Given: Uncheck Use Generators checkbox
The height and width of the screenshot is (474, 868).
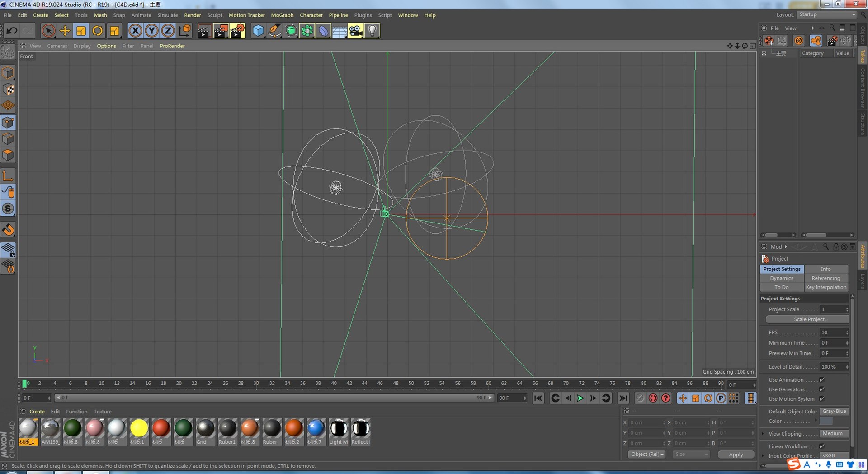Looking at the screenshot, I should point(822,389).
